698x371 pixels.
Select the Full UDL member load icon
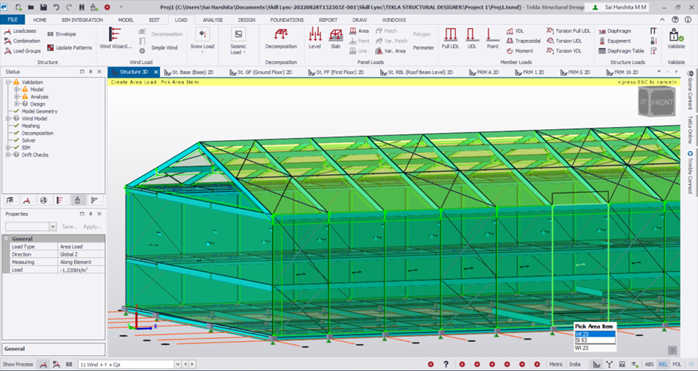tap(450, 38)
